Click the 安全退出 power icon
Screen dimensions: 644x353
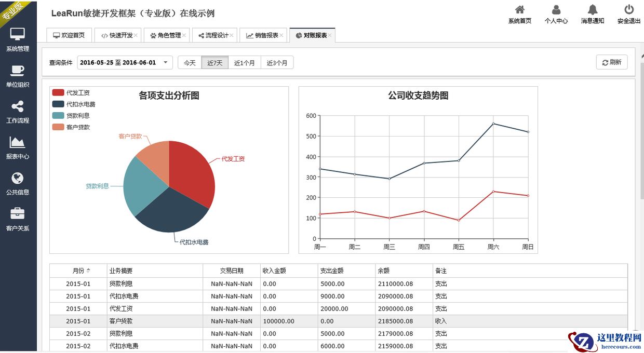[628, 10]
